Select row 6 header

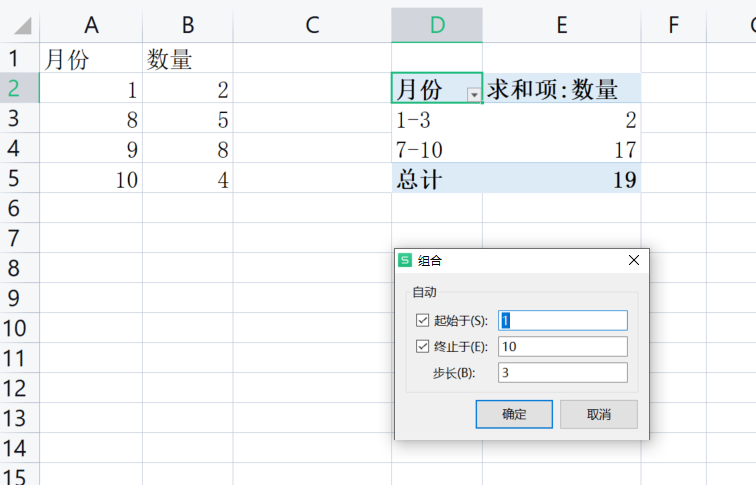coord(19,208)
